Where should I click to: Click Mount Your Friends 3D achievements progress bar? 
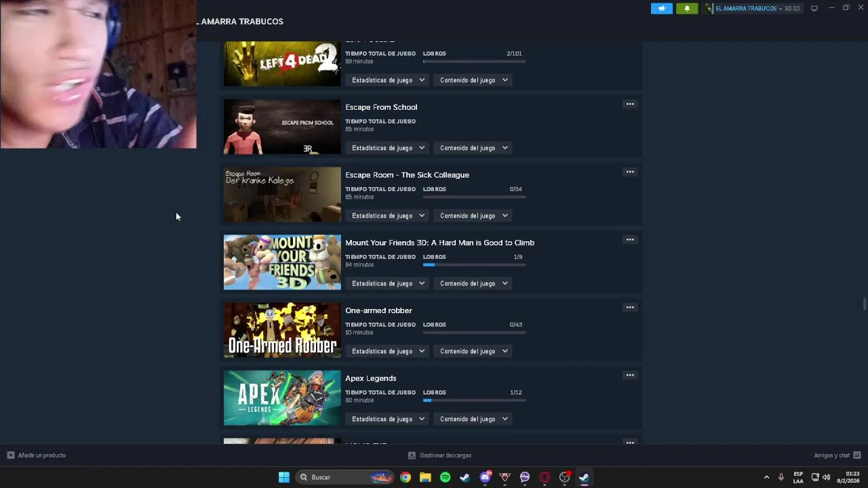point(474,265)
